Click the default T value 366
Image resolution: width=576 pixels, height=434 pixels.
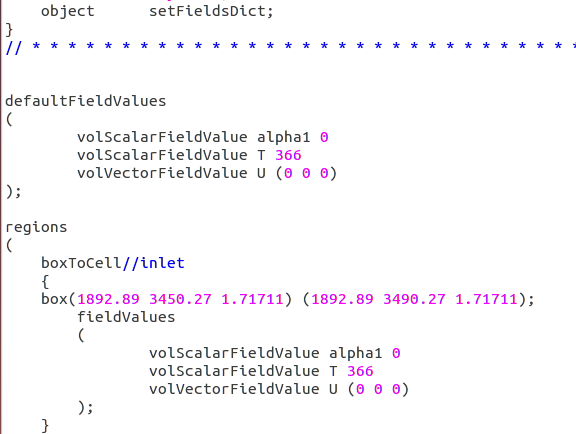click(288, 155)
